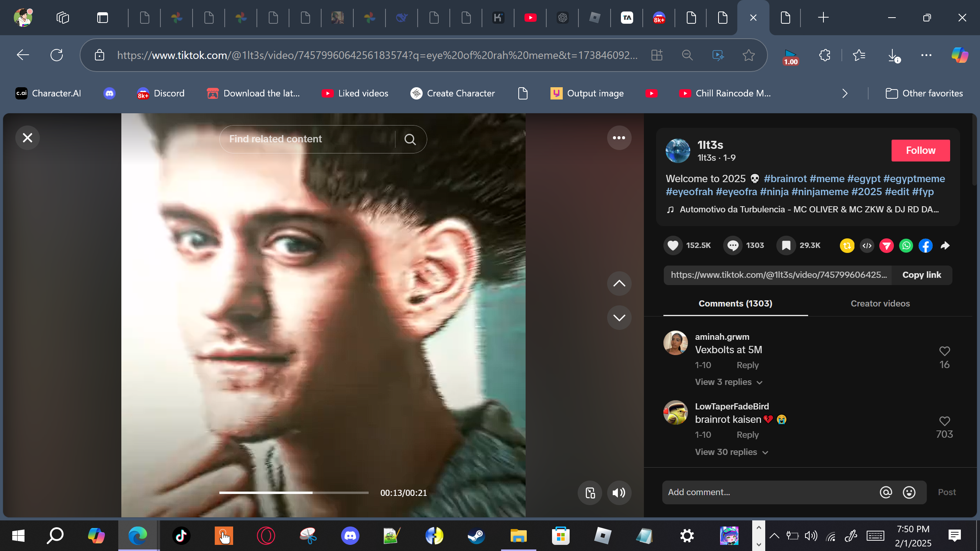Follow the 1lt3s account
The height and width of the screenshot is (551, 980).
coord(920,150)
